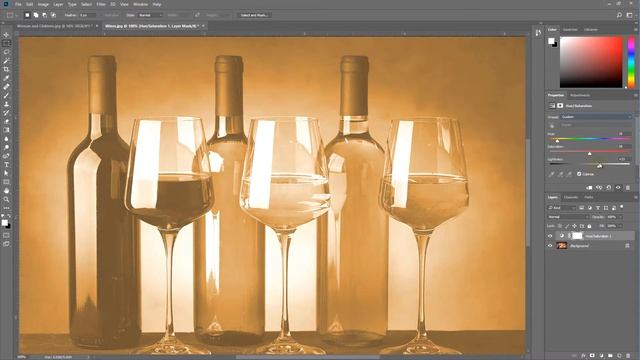Choose 'Subtract from selection' mode in options bar
Viewport: 640px width, 360px height.
click(44, 15)
